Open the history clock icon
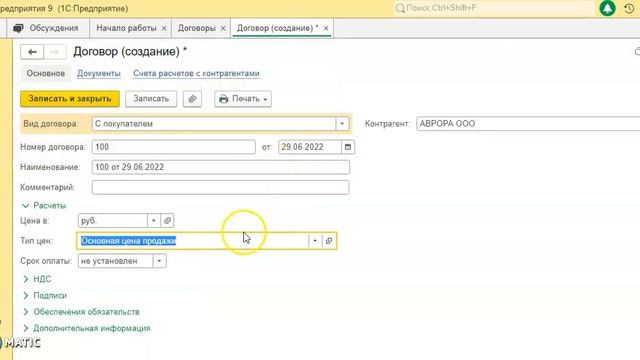The image size is (640, 360). [x=629, y=8]
